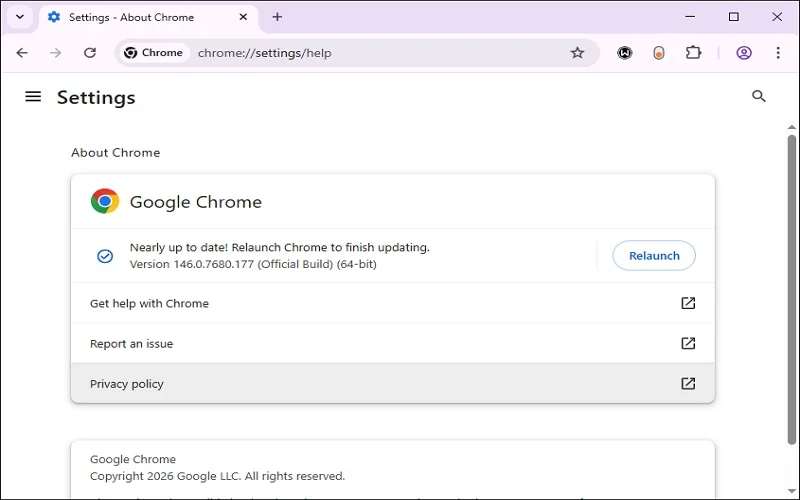Reload the current page
Image resolution: width=800 pixels, height=500 pixels.
90,53
